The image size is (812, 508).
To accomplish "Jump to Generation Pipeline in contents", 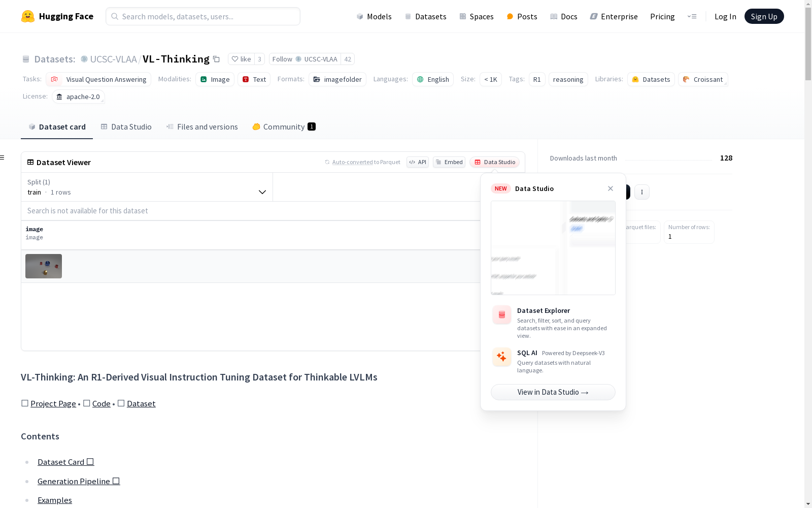I will point(79,481).
